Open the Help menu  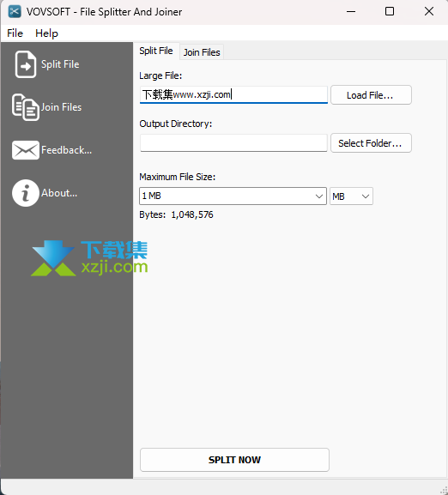point(46,33)
